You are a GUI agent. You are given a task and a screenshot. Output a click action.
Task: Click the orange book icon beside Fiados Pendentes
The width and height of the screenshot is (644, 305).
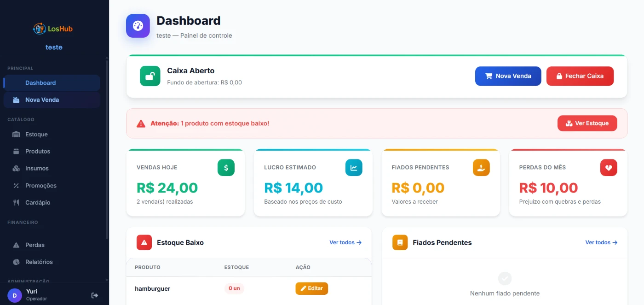[x=400, y=242]
